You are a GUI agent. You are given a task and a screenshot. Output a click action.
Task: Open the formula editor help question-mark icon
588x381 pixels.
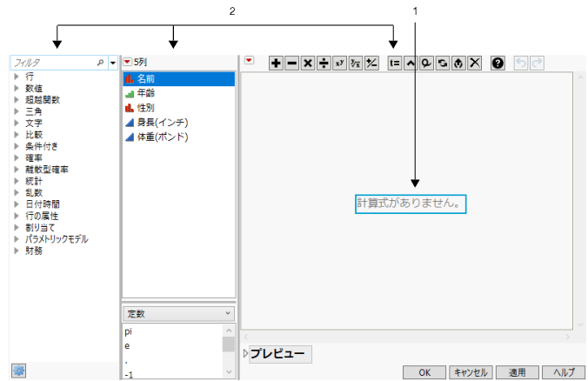click(x=498, y=63)
